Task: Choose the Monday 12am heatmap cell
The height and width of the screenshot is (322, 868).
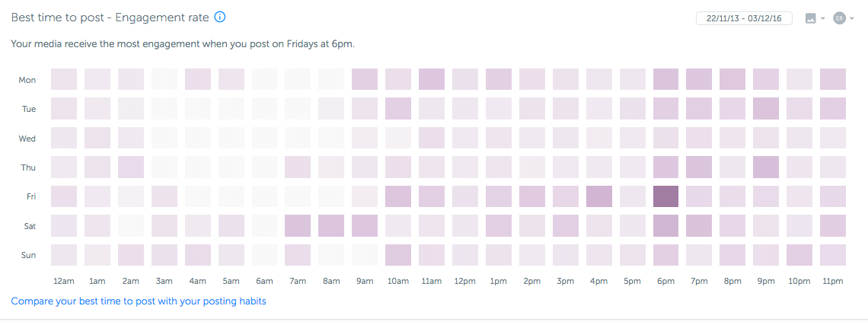Action: click(64, 79)
